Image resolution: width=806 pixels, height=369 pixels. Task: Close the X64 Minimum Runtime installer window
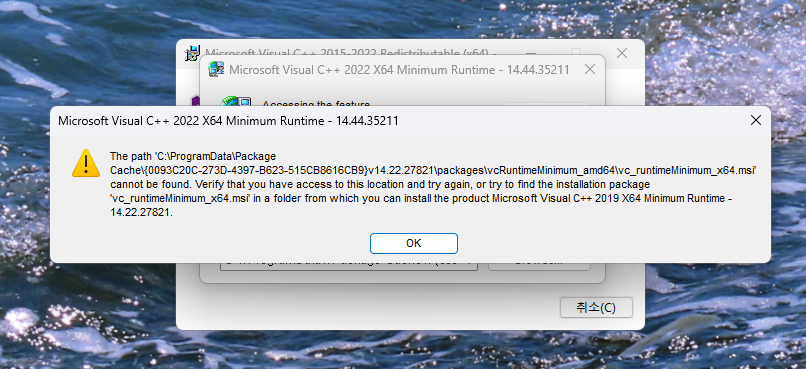[x=590, y=69]
